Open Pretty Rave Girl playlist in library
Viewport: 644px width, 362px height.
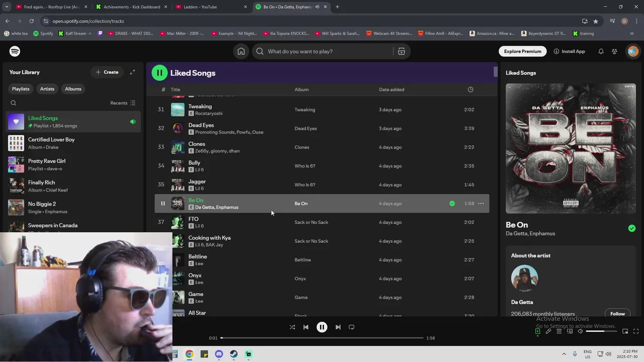[73, 165]
